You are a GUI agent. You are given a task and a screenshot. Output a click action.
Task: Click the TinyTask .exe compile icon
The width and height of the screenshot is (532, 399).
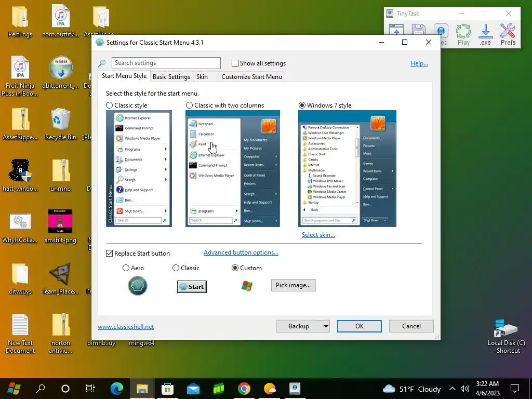[x=486, y=34]
